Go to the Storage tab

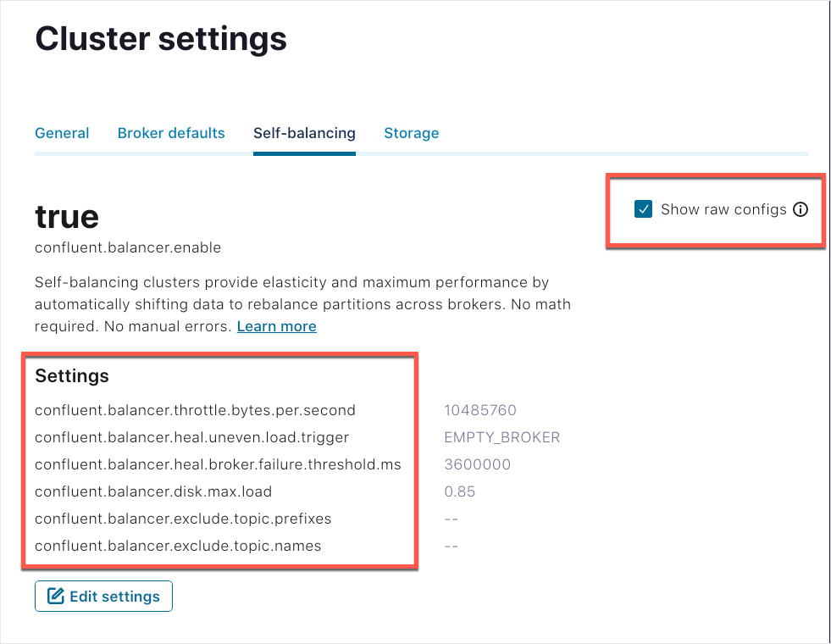[x=411, y=133]
